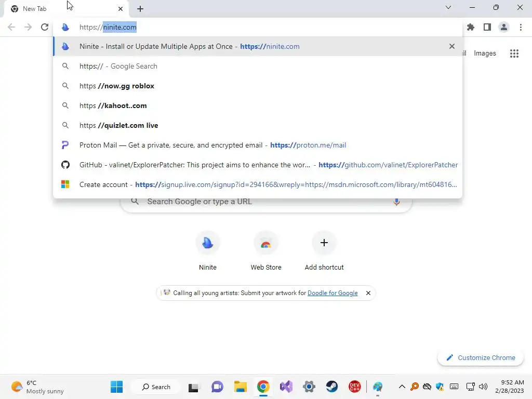Click the crossed-out cloud tray icon
Screen dimensions: 532x399
(427, 387)
